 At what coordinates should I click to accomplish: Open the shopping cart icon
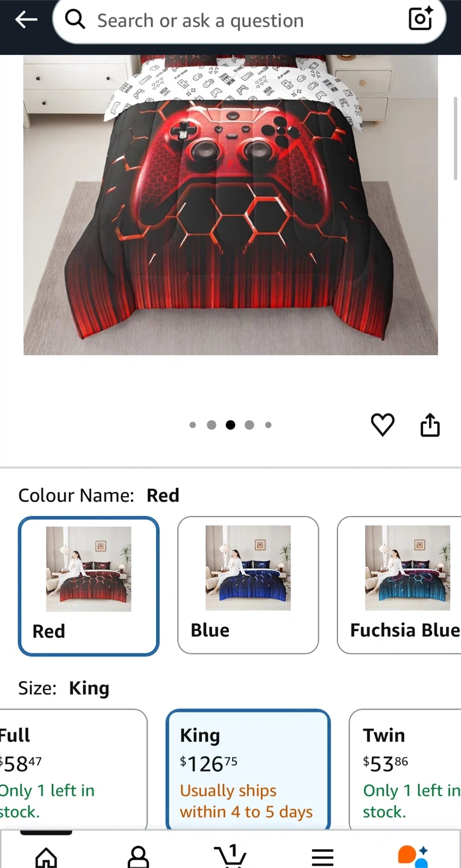coord(230,855)
